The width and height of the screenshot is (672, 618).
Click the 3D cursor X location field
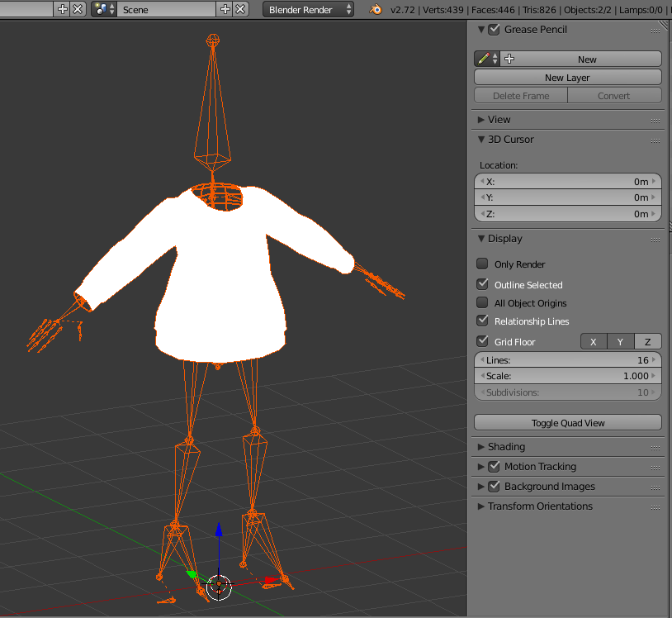(568, 182)
